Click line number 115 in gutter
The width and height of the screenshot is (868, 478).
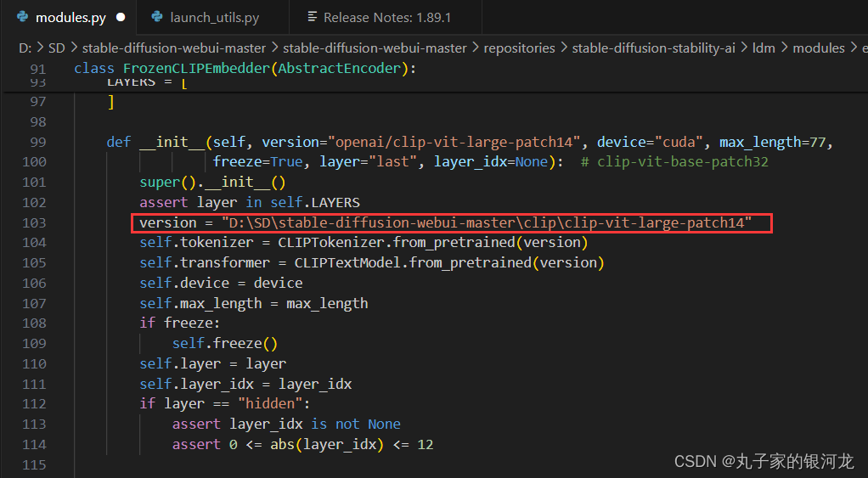tap(34, 464)
